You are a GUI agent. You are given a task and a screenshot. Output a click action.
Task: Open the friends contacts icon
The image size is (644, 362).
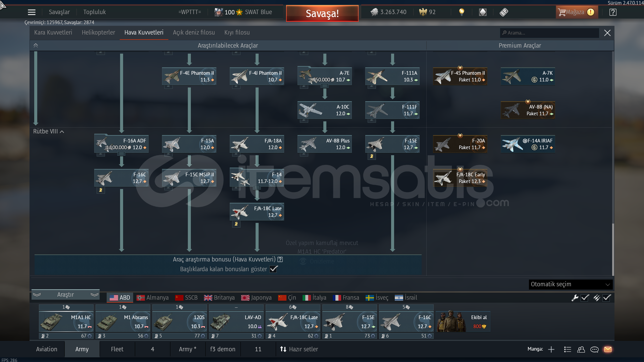(x=581, y=349)
